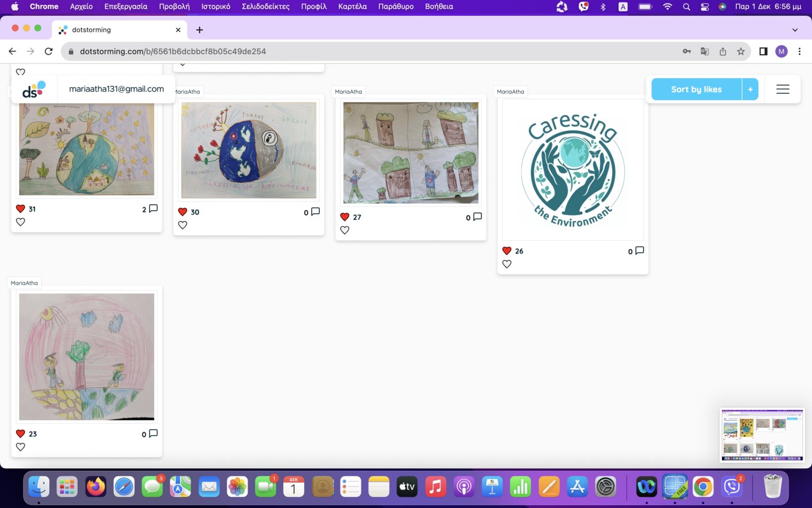This screenshot has width=812, height=508.
Task: Expand the Chrome tab search chevron
Action: click(795, 30)
